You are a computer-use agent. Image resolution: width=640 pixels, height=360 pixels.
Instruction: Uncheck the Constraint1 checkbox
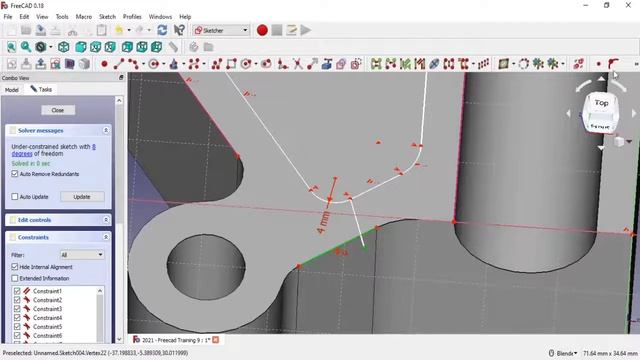click(17, 291)
